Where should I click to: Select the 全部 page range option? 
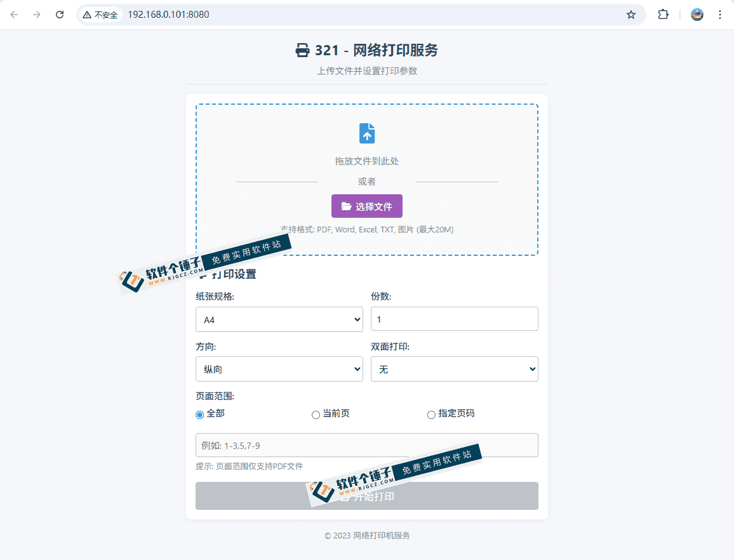pyautogui.click(x=199, y=414)
